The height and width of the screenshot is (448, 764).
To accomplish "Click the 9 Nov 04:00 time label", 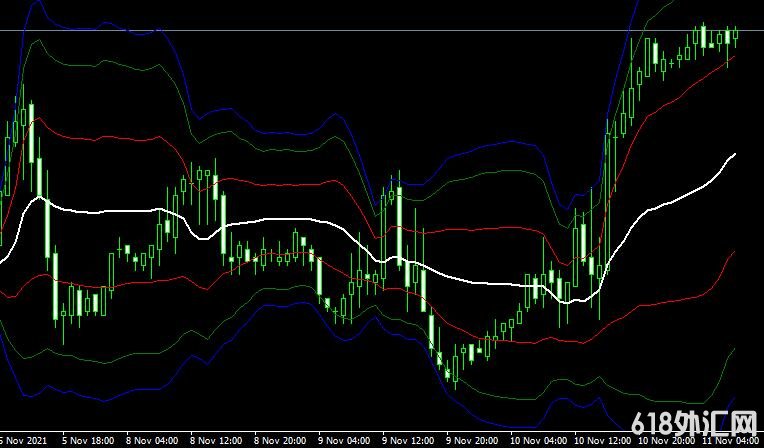I will 343,440.
